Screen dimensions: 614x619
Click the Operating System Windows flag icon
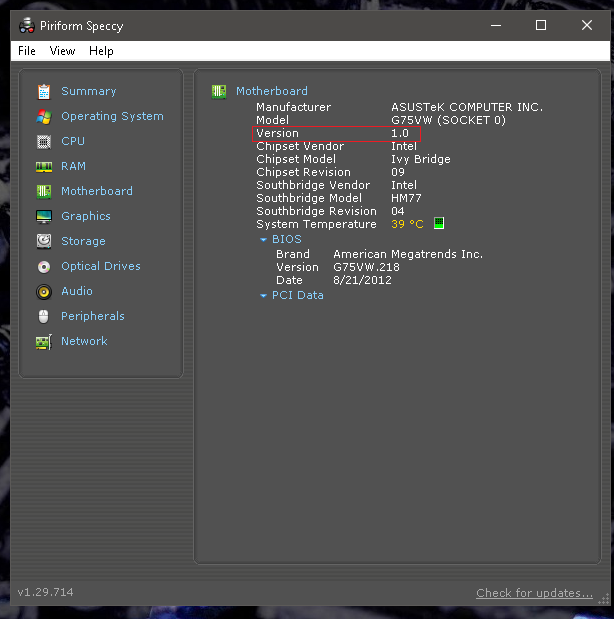coord(44,117)
